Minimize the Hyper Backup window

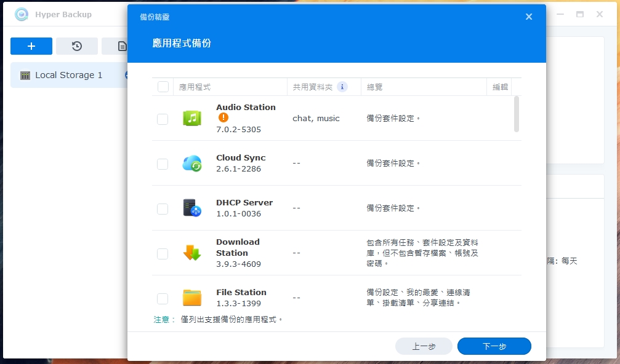560,14
